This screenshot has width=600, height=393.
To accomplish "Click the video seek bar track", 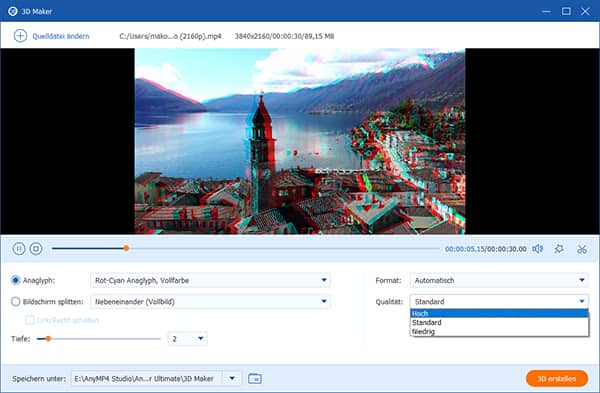I will [x=246, y=249].
